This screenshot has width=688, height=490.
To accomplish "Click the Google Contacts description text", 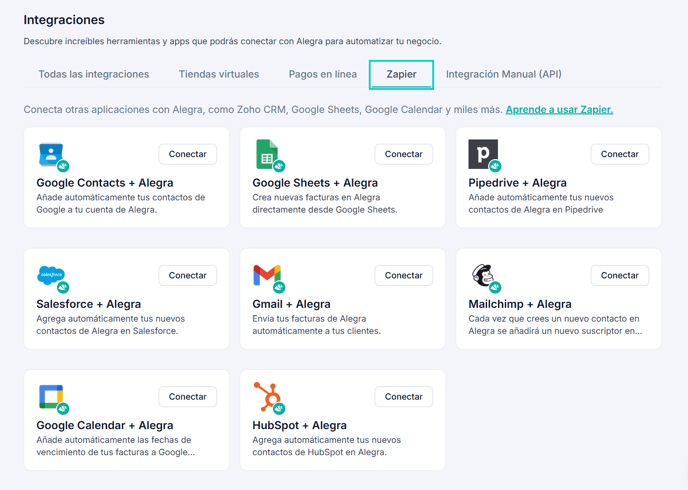I will (x=121, y=204).
